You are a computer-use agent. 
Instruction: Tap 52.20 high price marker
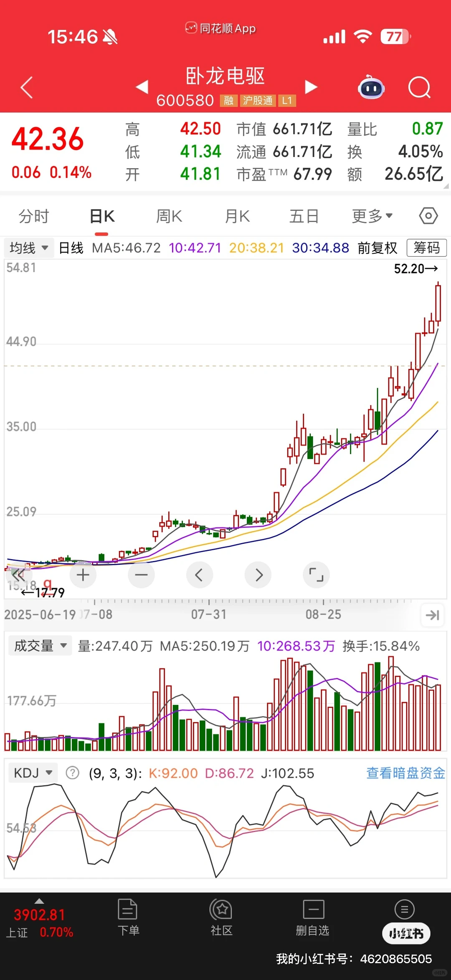(x=416, y=268)
